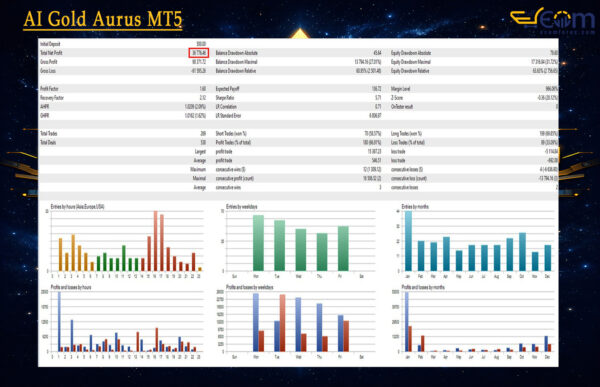The image size is (600, 387).
Task: Click 'Profits and losses by weekdays' title
Action: click(x=249, y=287)
